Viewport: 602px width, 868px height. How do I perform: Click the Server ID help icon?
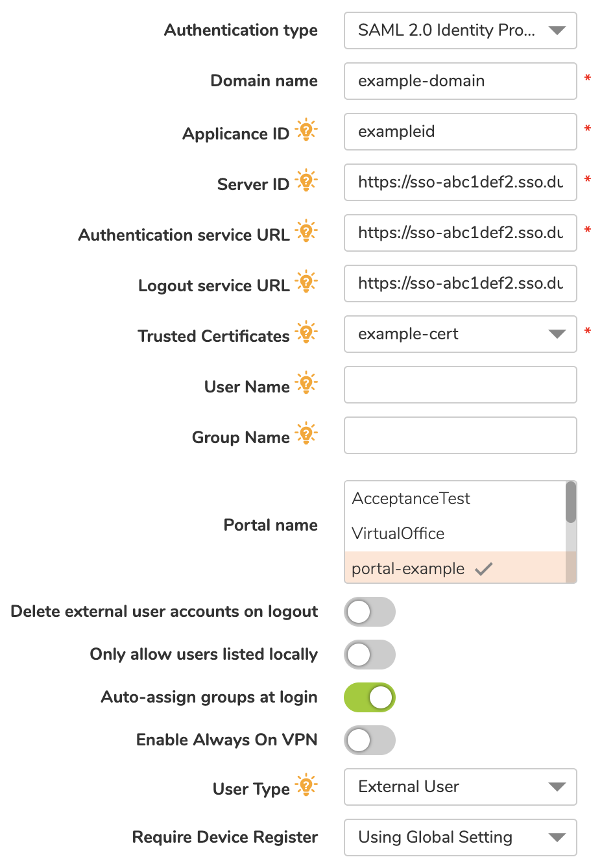[306, 180]
